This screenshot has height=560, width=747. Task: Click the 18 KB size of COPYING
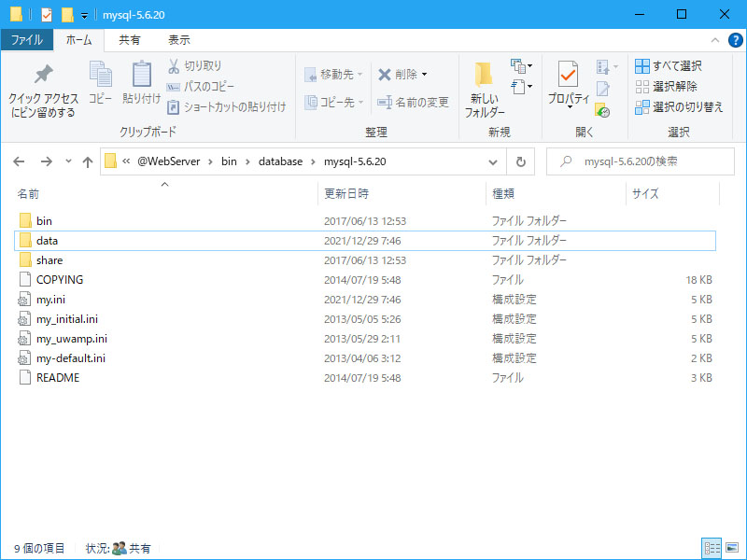click(698, 280)
